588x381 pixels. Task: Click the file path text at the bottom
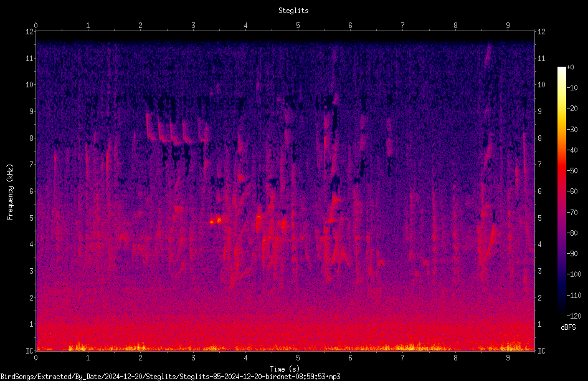[x=170, y=377]
